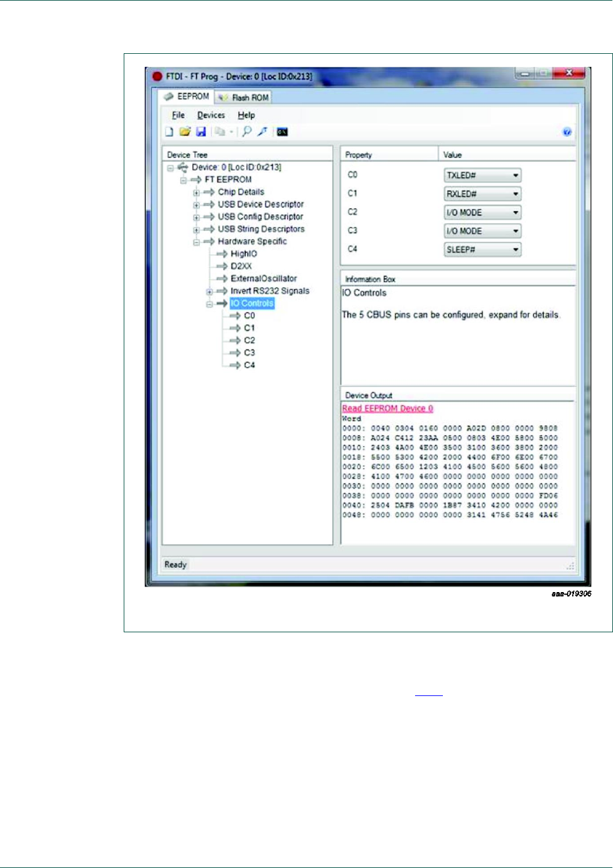Select the D2XX tree item

(241, 266)
